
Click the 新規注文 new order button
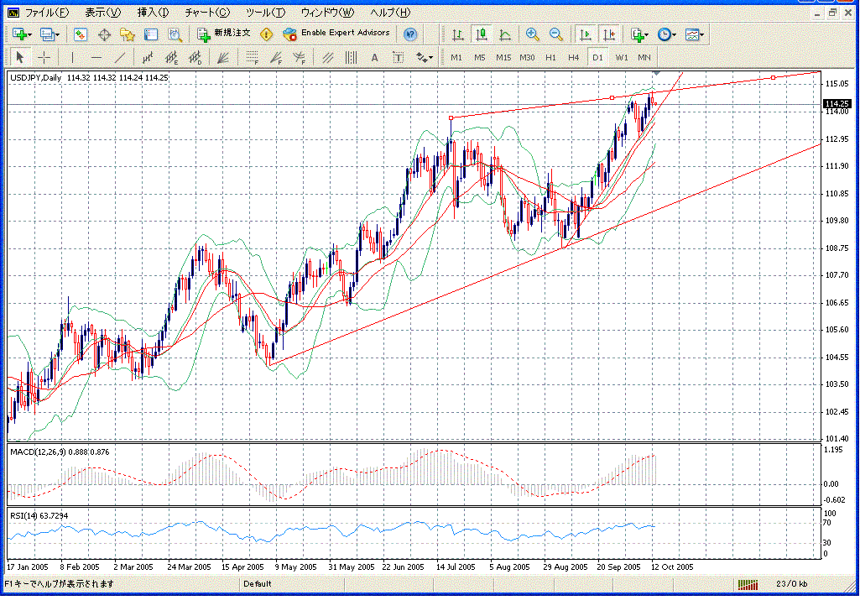tap(224, 34)
